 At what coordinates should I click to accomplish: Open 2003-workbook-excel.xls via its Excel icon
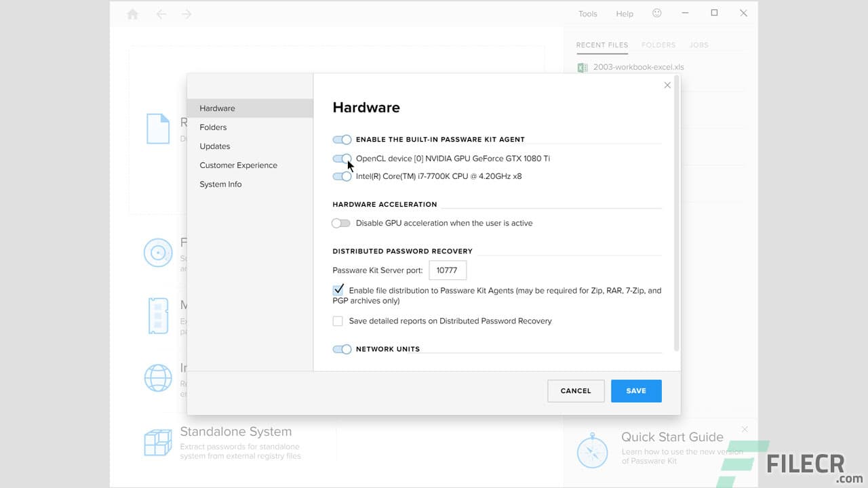pos(582,67)
